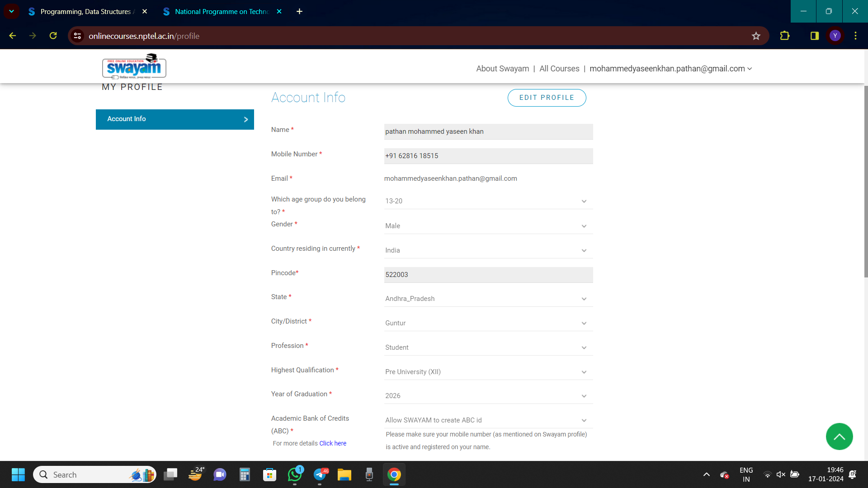Open the site information icon in address bar
Viewport: 868px width, 488px height.
[78, 36]
